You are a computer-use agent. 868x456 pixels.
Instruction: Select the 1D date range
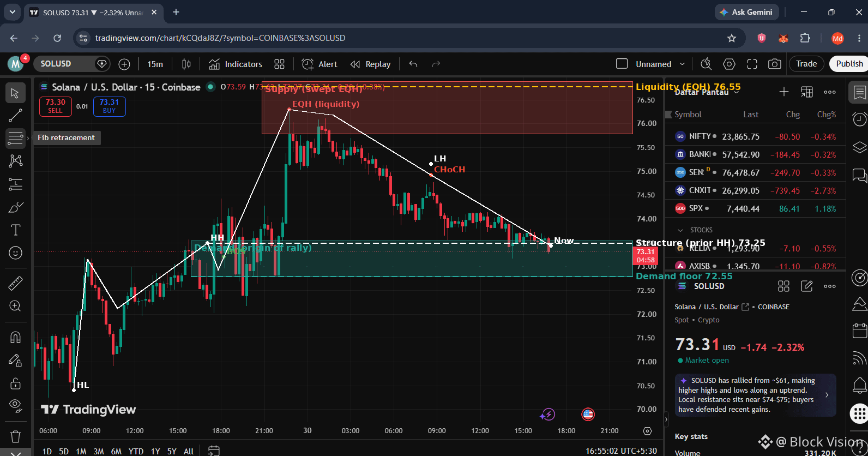[47, 451]
